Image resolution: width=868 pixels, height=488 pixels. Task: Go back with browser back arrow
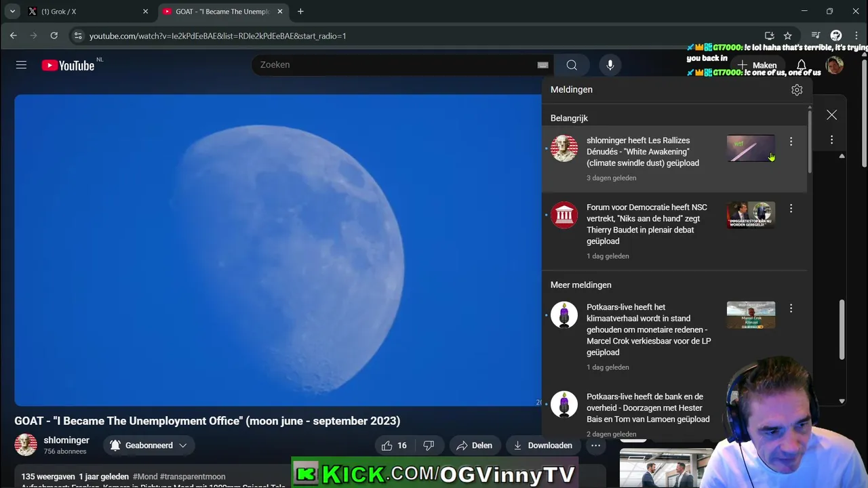click(14, 35)
